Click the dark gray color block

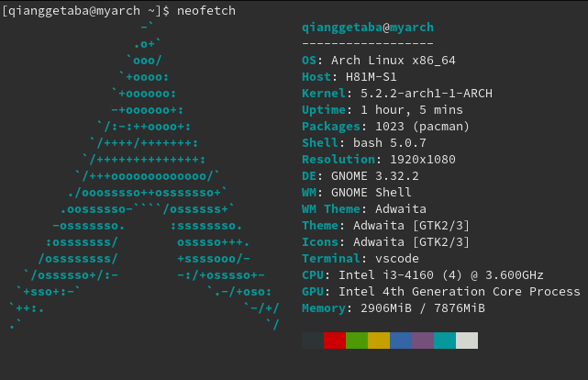(313, 341)
